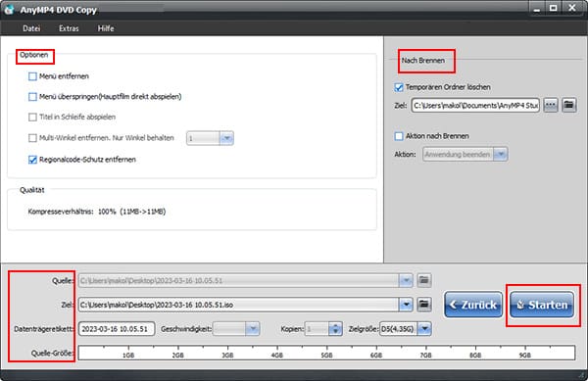Click the three-dots browse button for temp folder
588x381 pixels.
[550, 105]
